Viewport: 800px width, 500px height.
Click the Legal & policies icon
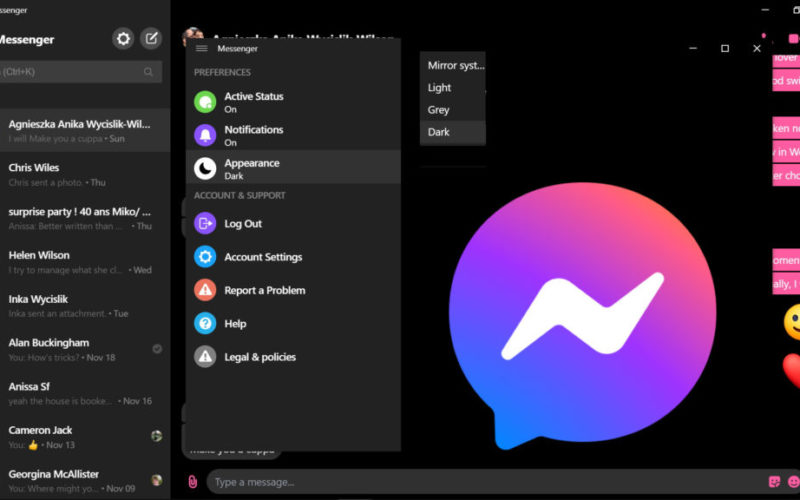(205, 357)
